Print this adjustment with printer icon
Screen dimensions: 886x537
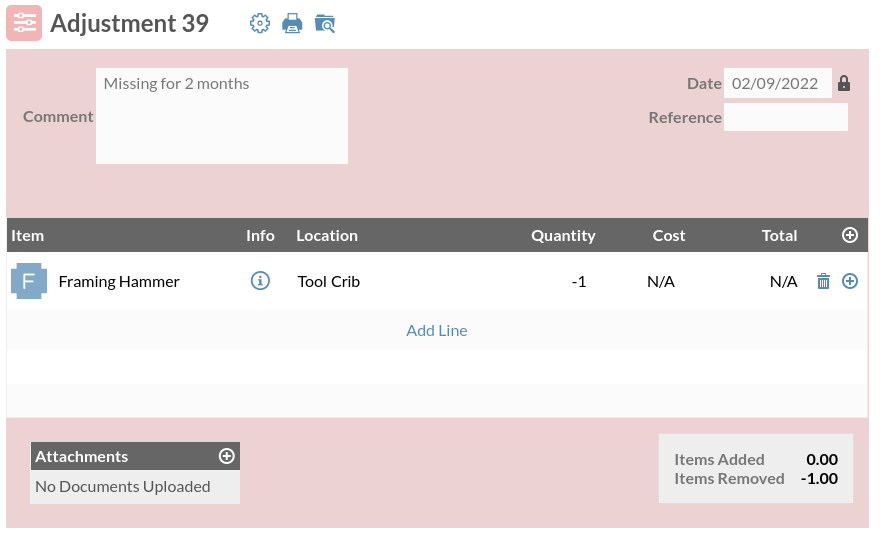292,23
